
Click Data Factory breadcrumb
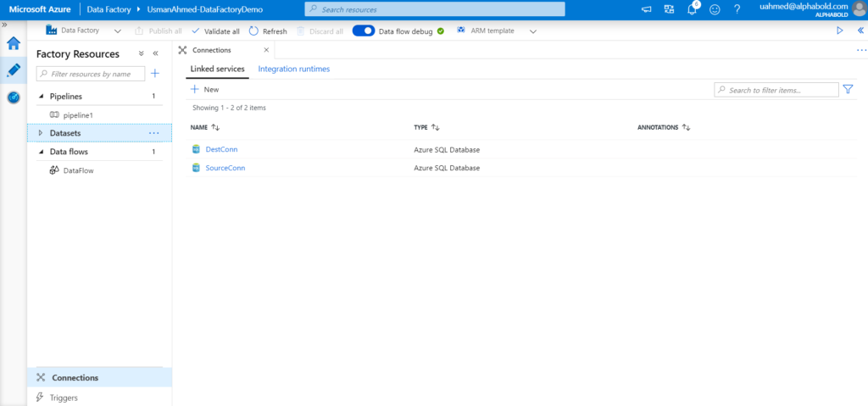(x=108, y=9)
